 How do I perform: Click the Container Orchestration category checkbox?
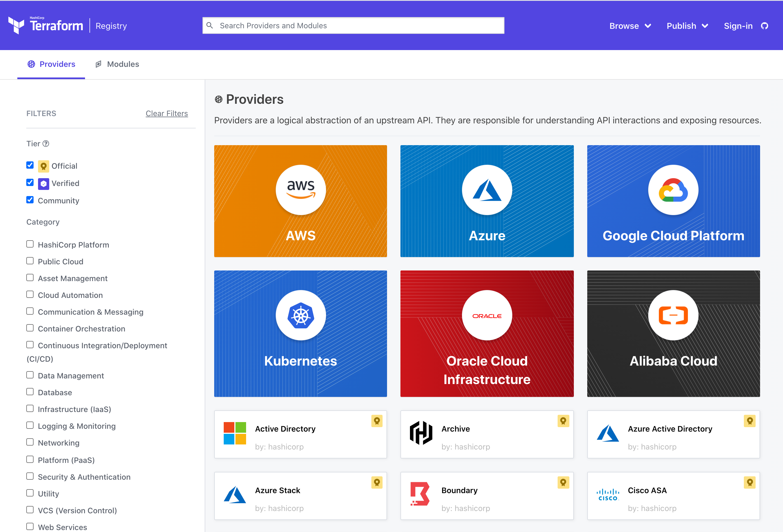[x=30, y=328]
